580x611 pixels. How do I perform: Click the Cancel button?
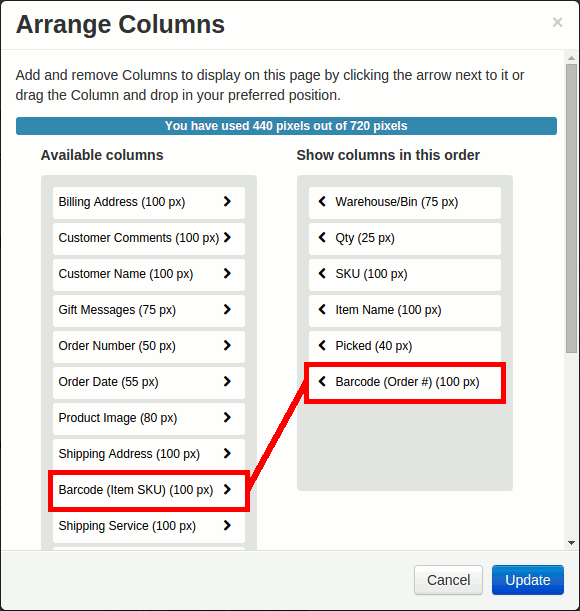448,580
